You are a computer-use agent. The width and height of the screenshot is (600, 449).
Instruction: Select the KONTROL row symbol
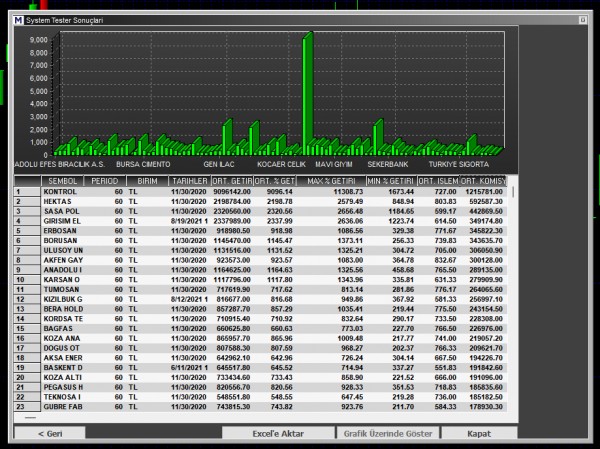pyautogui.click(x=60, y=192)
